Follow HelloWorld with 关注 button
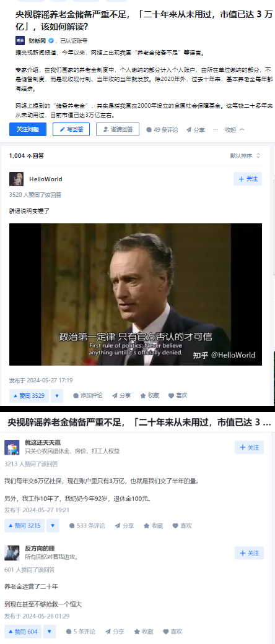Image resolution: width=275 pixels, height=644 pixels. click(248, 179)
